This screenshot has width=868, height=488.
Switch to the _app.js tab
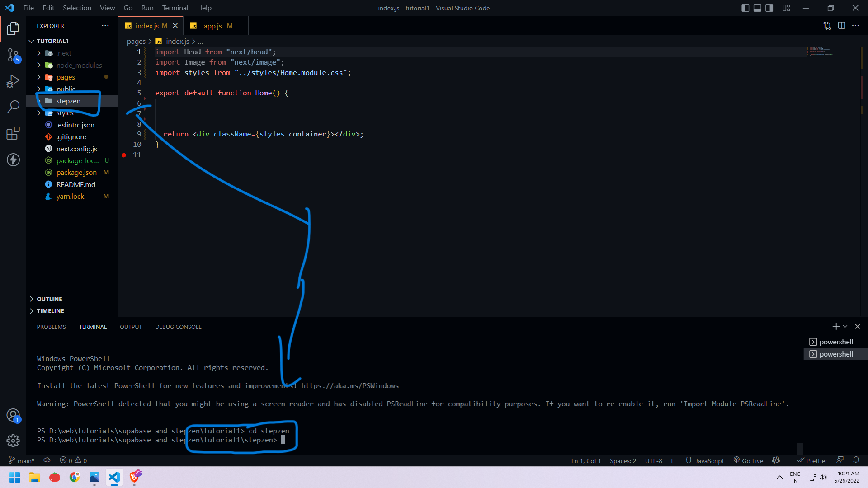coord(212,26)
